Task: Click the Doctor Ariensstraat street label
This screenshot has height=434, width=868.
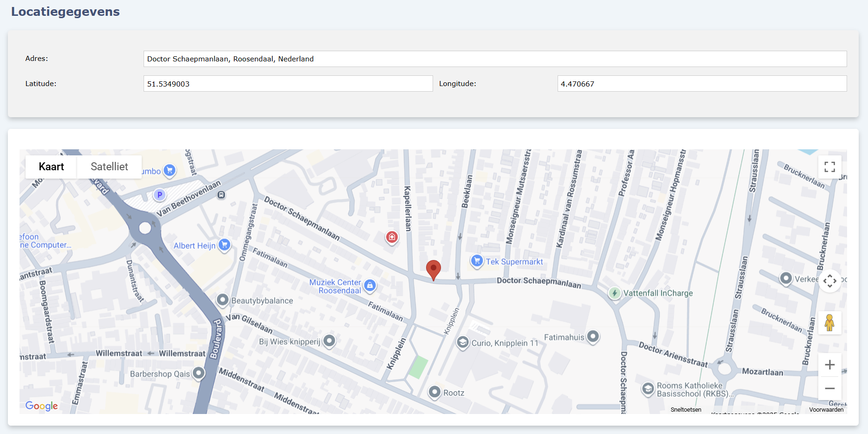Action: point(673,354)
